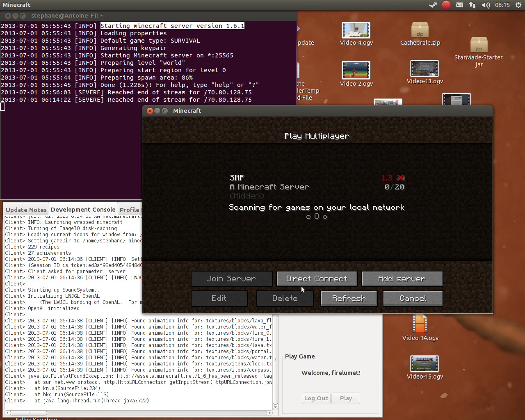Open the sound volume indicator
Image resolution: width=525 pixels, height=420 pixels.
tap(486, 5)
